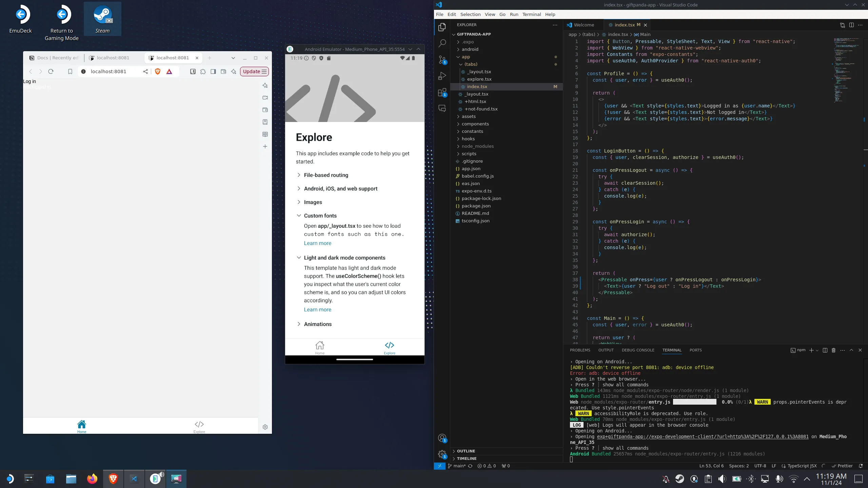The width and height of the screenshot is (868, 488).
Task: Toggle the volume icon in the system tray
Action: [722, 479]
